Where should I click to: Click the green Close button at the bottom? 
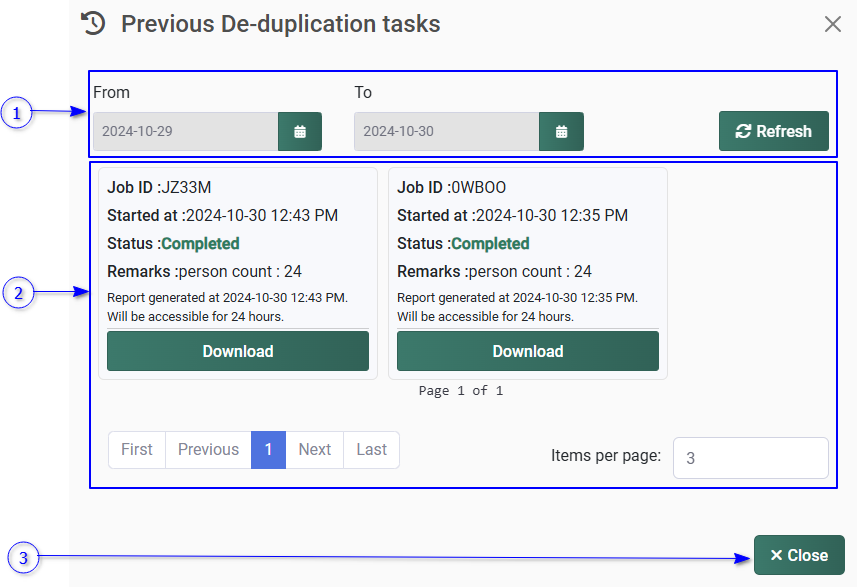(x=799, y=555)
